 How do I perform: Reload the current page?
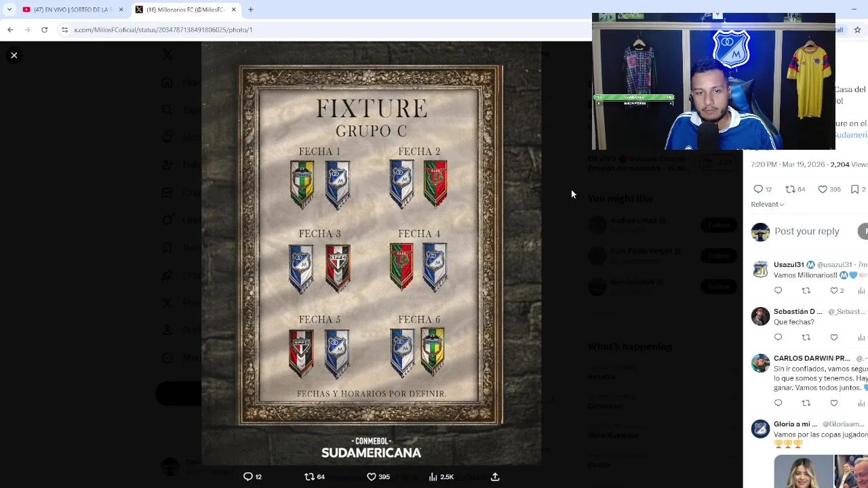[x=44, y=30]
